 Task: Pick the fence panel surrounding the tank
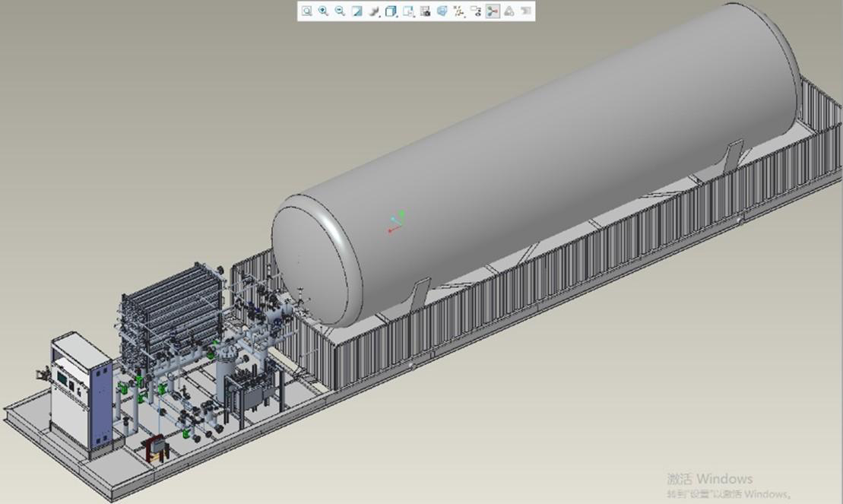point(608,251)
